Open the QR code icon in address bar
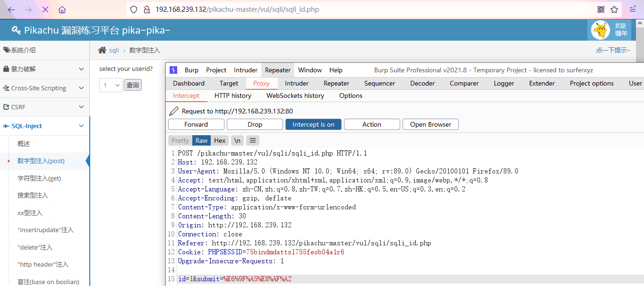The height and width of the screenshot is (286, 644). [601, 9]
